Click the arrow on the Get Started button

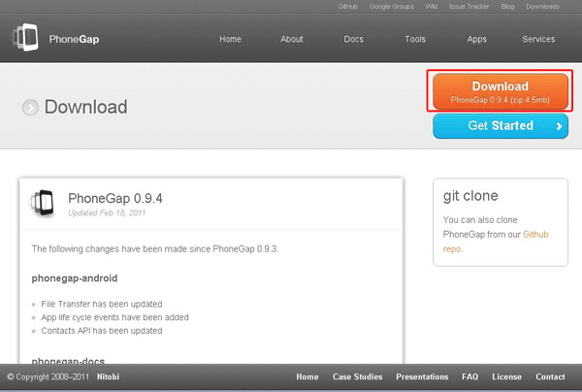559,126
